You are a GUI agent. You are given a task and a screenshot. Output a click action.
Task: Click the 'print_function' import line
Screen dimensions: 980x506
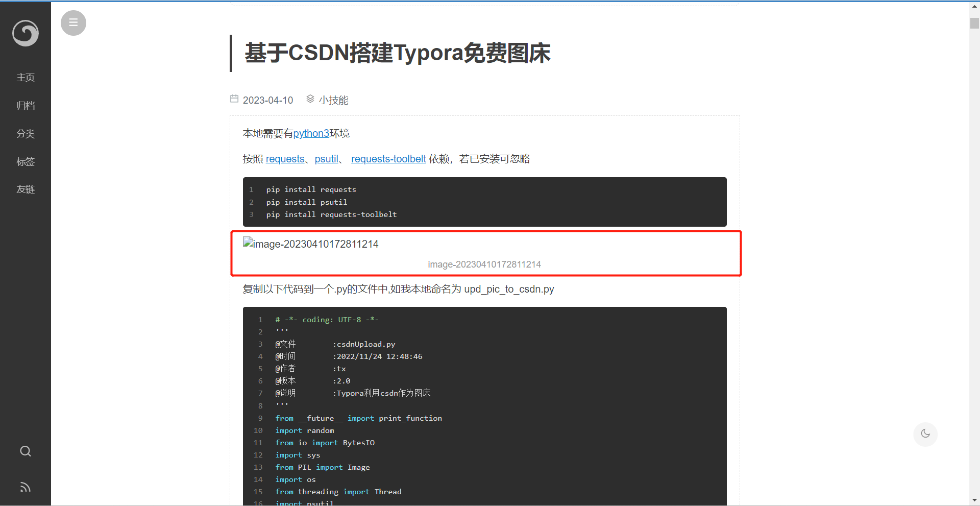pos(359,418)
